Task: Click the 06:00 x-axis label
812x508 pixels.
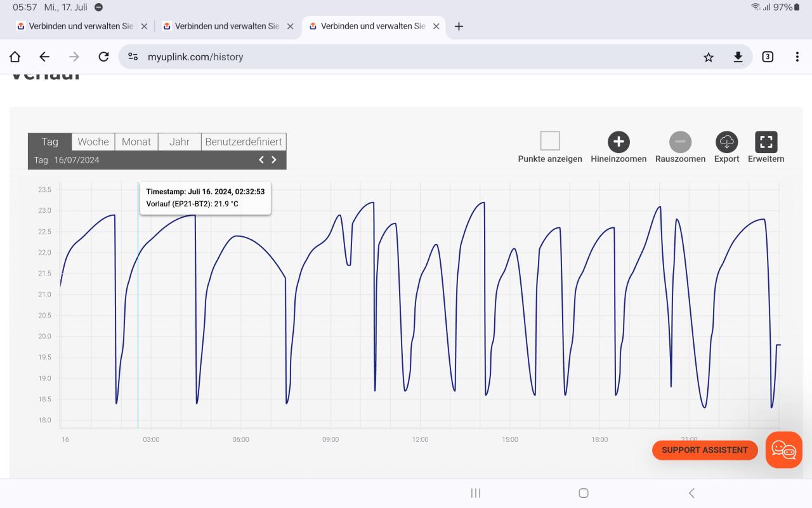Action: coord(240,439)
